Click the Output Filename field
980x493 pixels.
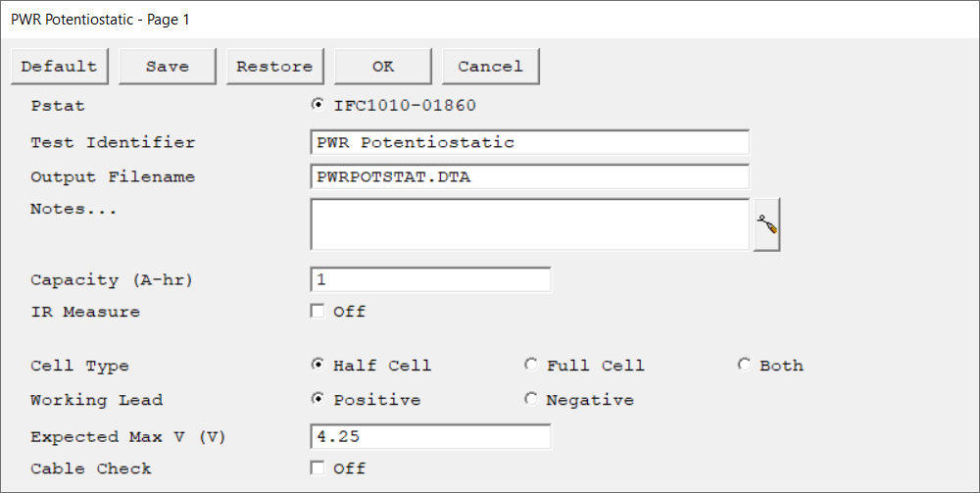[529, 176]
